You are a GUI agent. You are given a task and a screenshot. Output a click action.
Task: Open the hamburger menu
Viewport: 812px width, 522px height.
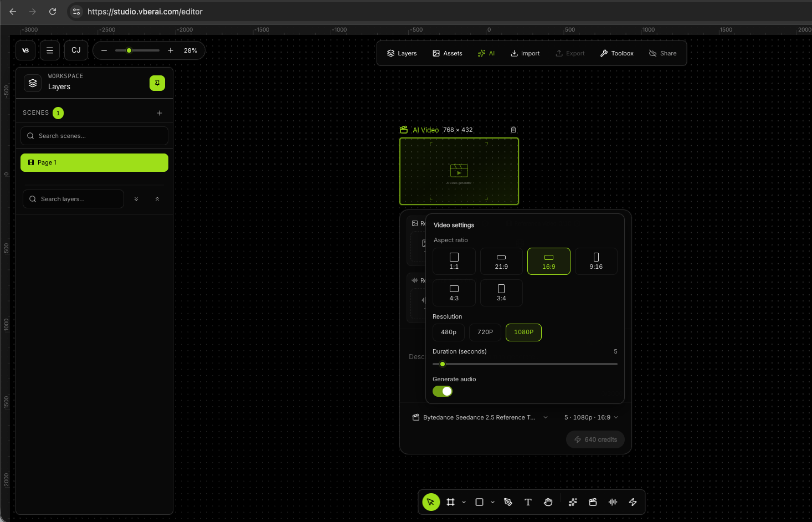[x=50, y=50]
